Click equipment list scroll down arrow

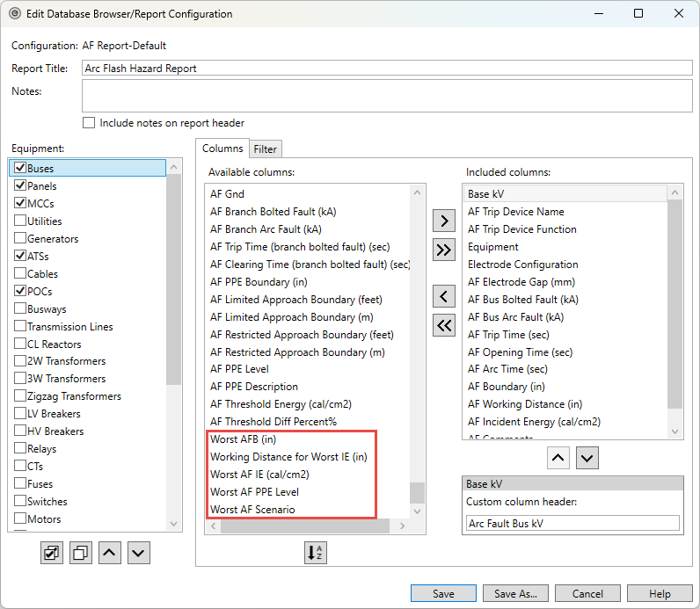[x=173, y=524]
